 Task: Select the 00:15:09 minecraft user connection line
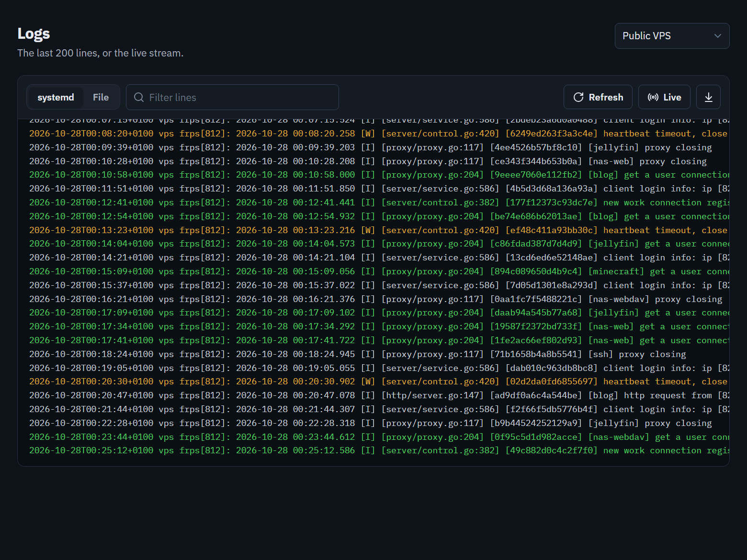coord(378,271)
